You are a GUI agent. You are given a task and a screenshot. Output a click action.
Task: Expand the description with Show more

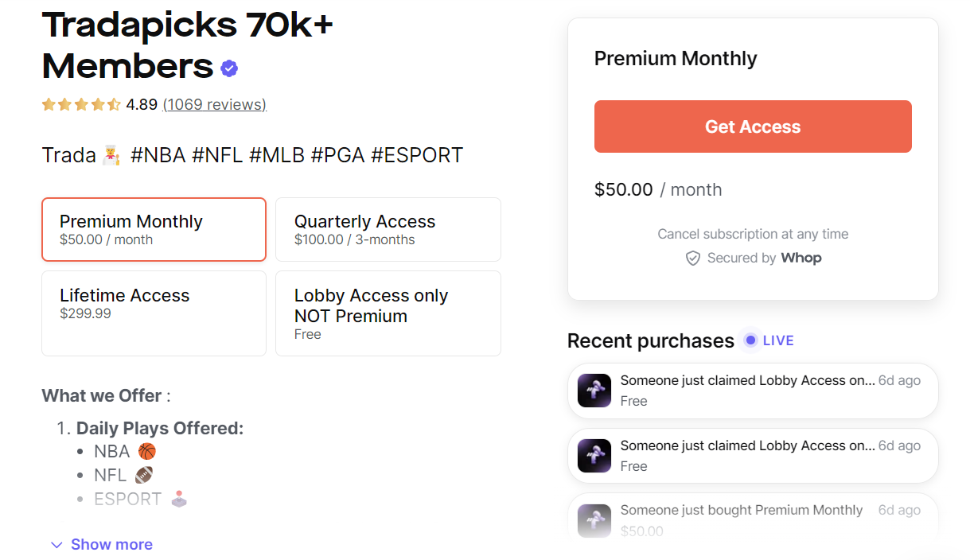(111, 545)
